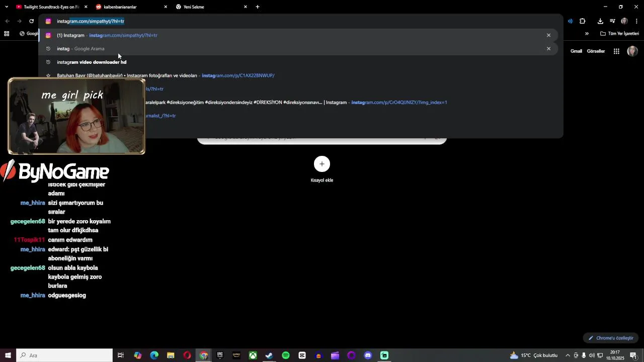Select the direksiyon Instagram post suggestion
Viewport: 644px width, 362px height.
pos(298,103)
